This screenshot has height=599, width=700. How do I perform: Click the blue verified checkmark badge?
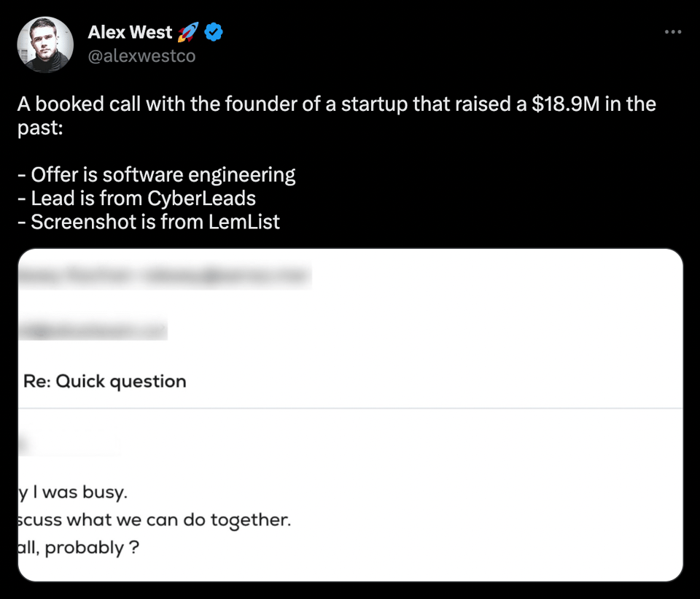pyautogui.click(x=214, y=32)
